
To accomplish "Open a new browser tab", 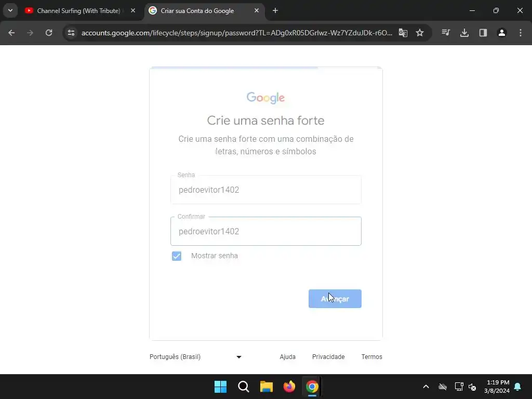I will coord(275,11).
